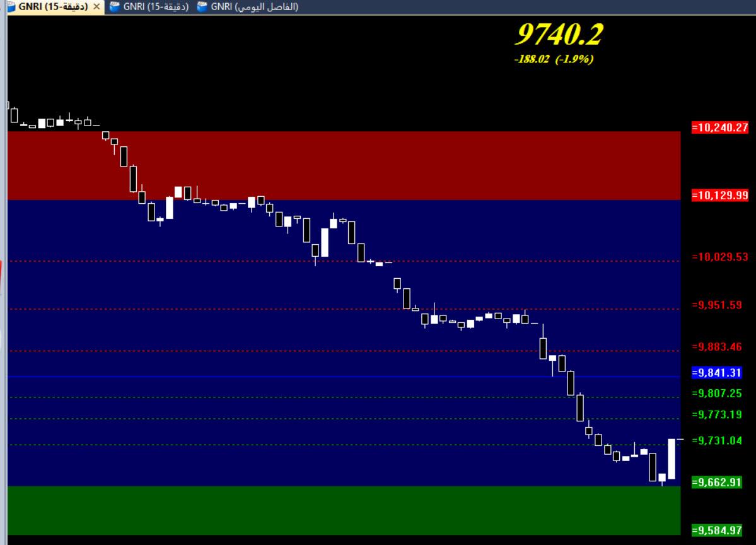Click the resistance label =9,951.59

click(x=717, y=305)
